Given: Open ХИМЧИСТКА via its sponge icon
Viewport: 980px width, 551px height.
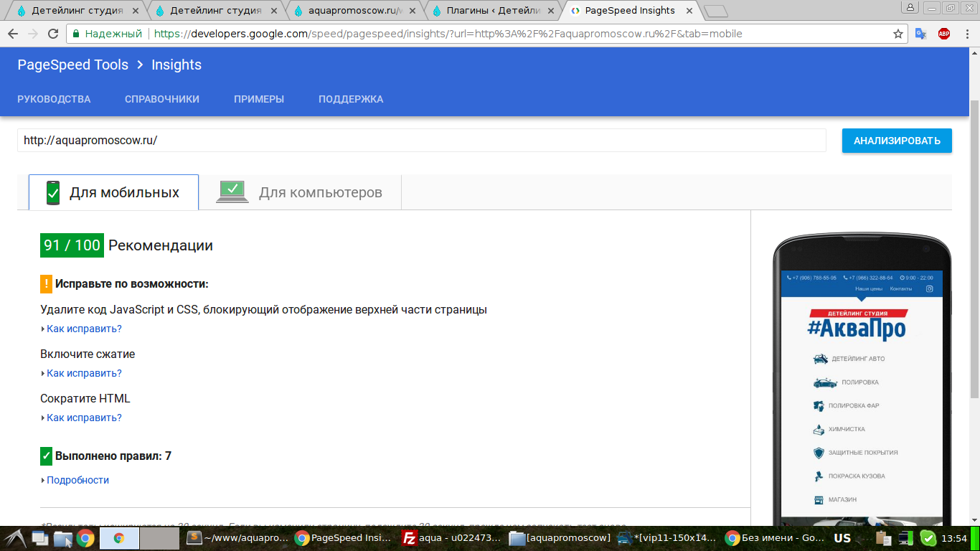Looking at the screenshot, I should click(818, 429).
